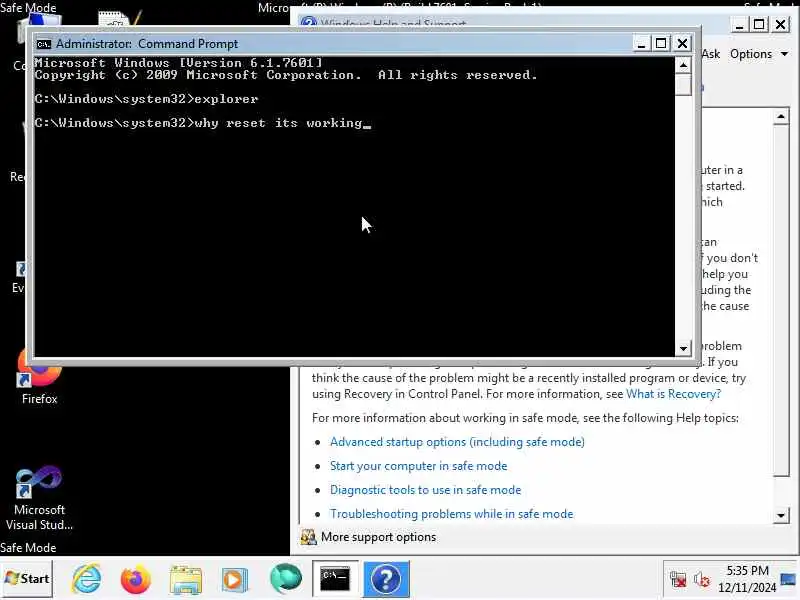Click the command line text 'why reset its working'

pos(279,123)
